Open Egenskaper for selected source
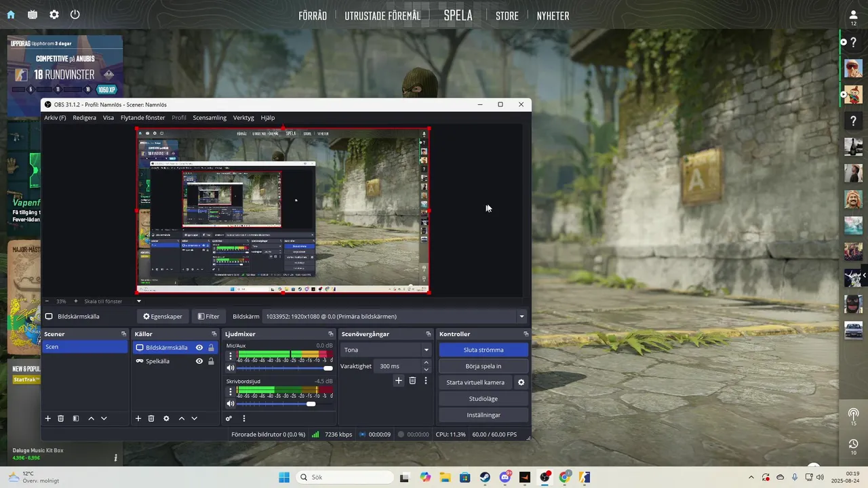 pos(163,317)
